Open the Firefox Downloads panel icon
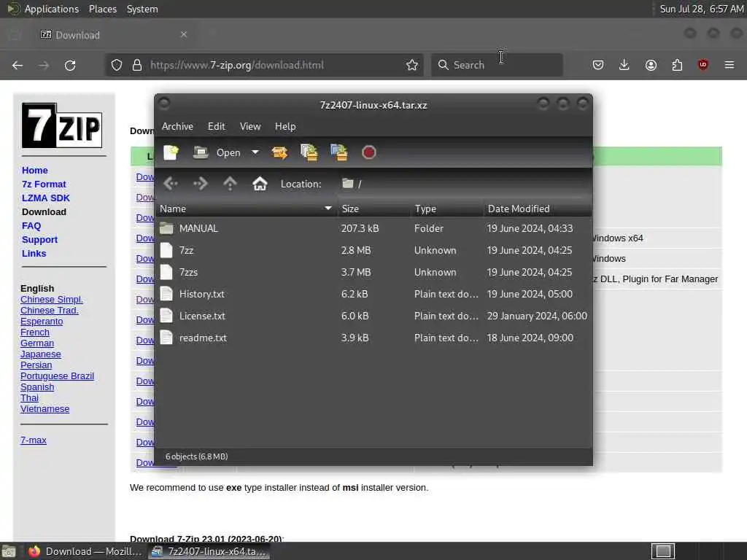 point(624,65)
